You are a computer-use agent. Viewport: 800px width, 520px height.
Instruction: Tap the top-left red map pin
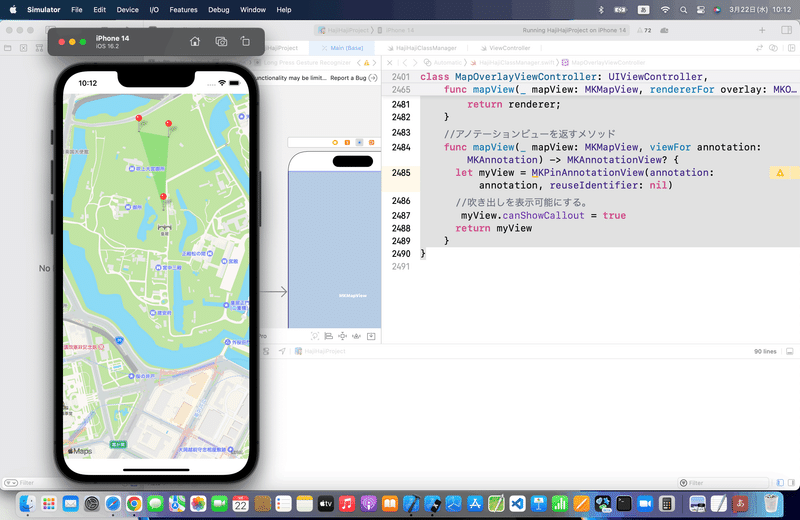point(139,119)
